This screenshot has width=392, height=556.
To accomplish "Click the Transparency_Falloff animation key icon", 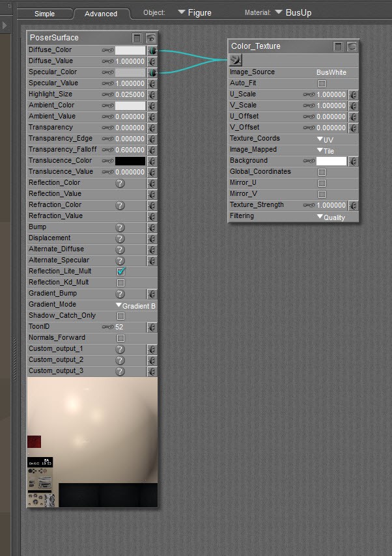I will pyautogui.click(x=108, y=150).
